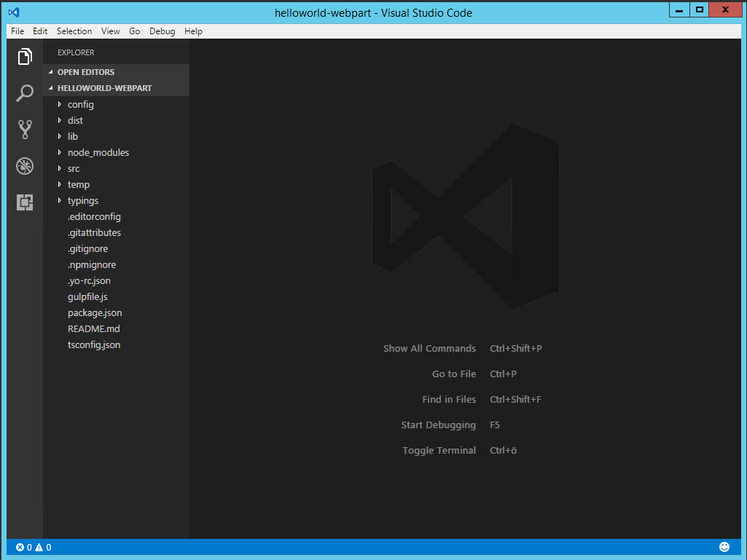
Task: Select the dist folder name
Action: point(75,120)
